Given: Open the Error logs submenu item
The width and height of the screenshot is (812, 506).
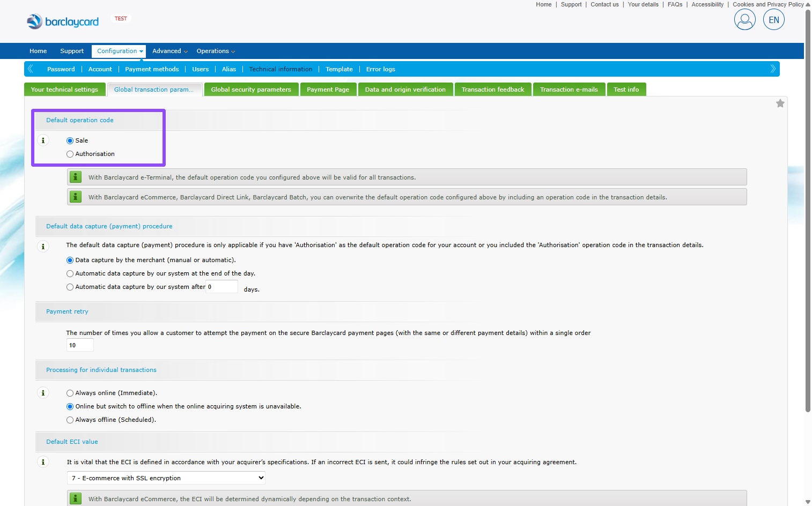Looking at the screenshot, I should 381,69.
